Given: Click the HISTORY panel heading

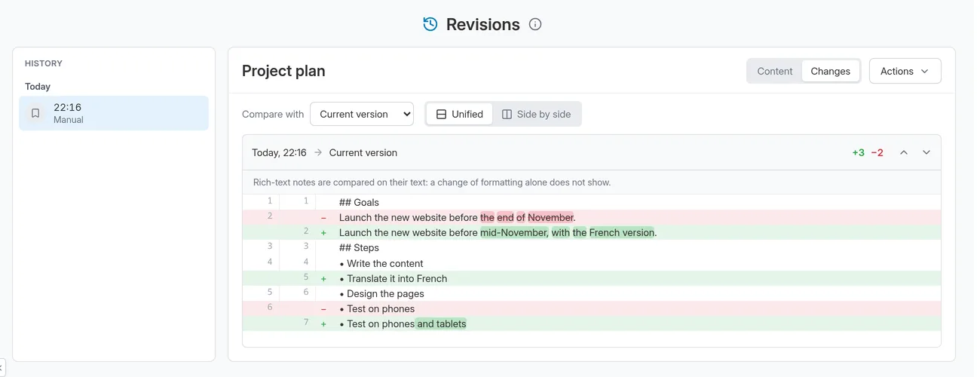Looking at the screenshot, I should (x=44, y=63).
